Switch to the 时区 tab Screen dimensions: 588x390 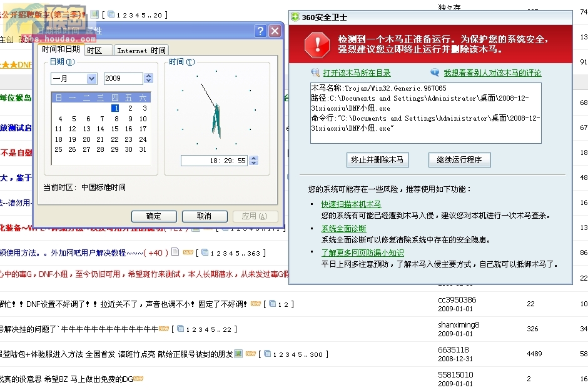99,51
